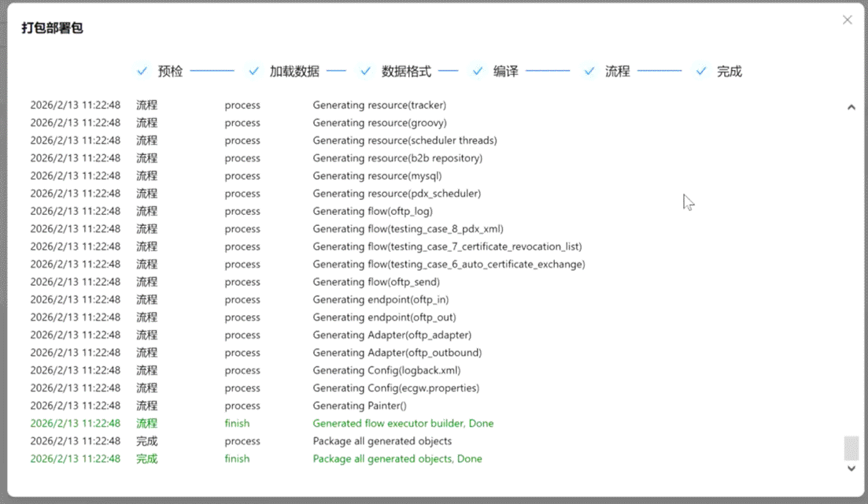Click the 'Generating Adapter(oftp_outbound)' log row

point(397,353)
